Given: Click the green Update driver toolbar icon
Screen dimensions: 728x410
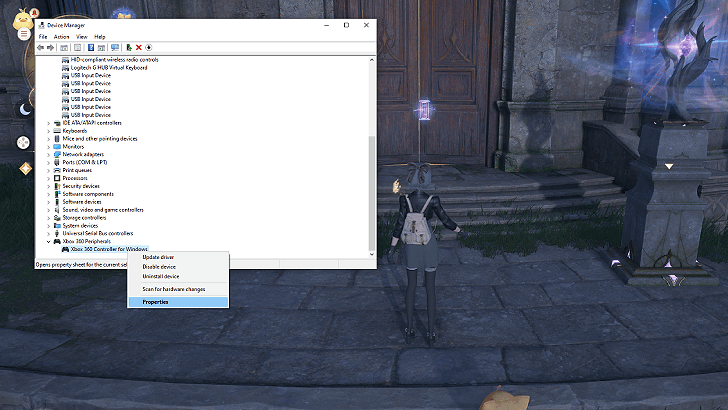Looking at the screenshot, I should pos(129,47).
